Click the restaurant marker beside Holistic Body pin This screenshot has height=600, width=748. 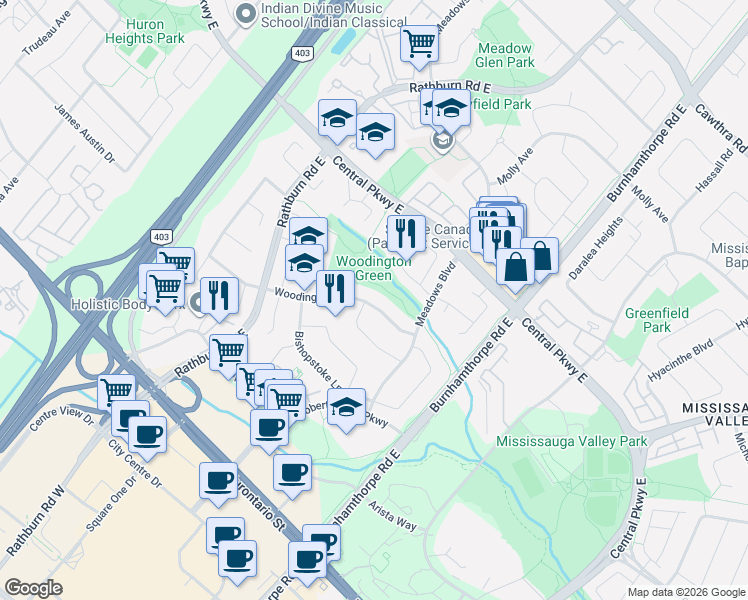(x=219, y=297)
